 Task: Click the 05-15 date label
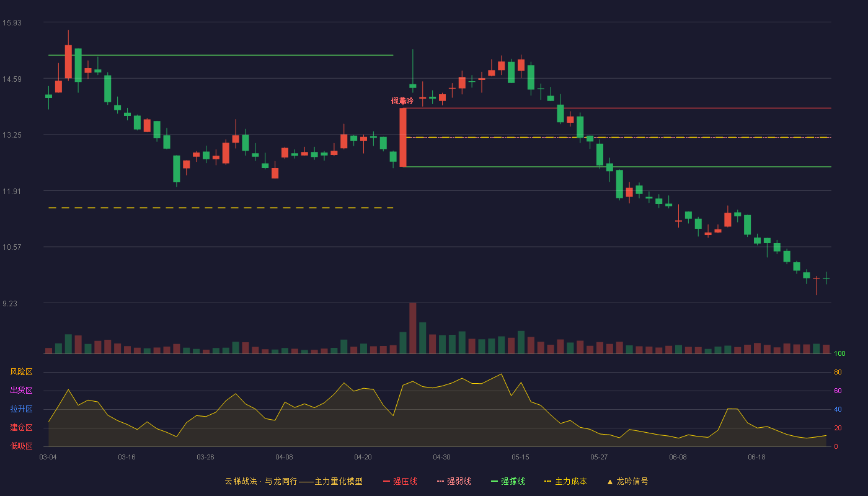tap(520, 457)
